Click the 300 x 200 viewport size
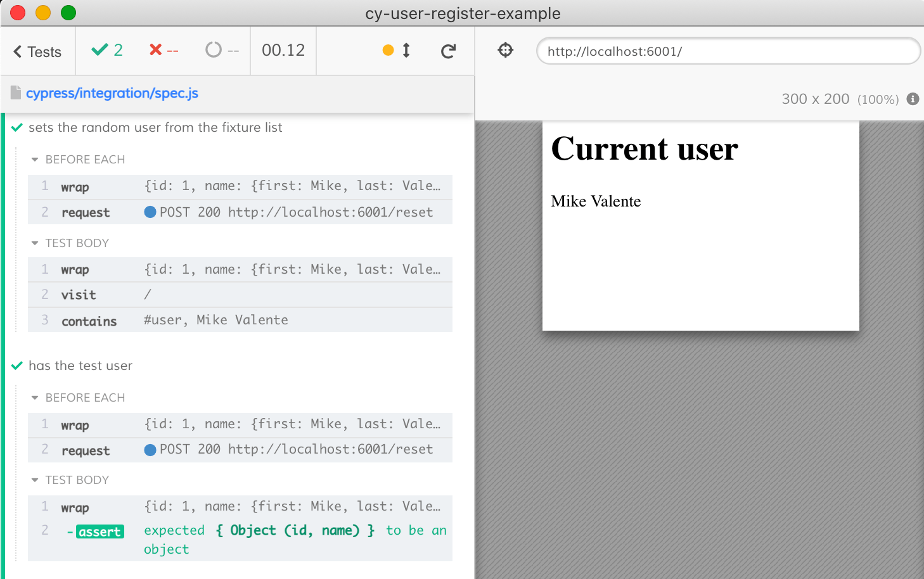Viewport: 924px width, 579px height. 815,99
